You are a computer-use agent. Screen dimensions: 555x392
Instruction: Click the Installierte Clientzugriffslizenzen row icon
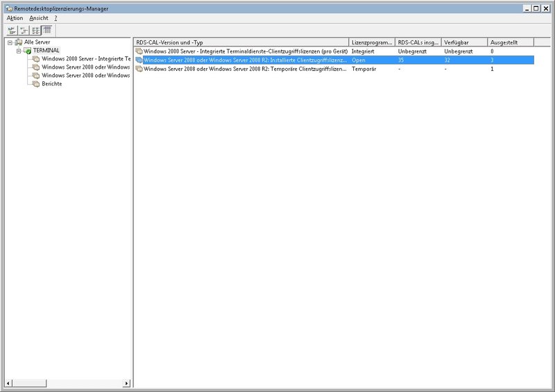(139, 60)
